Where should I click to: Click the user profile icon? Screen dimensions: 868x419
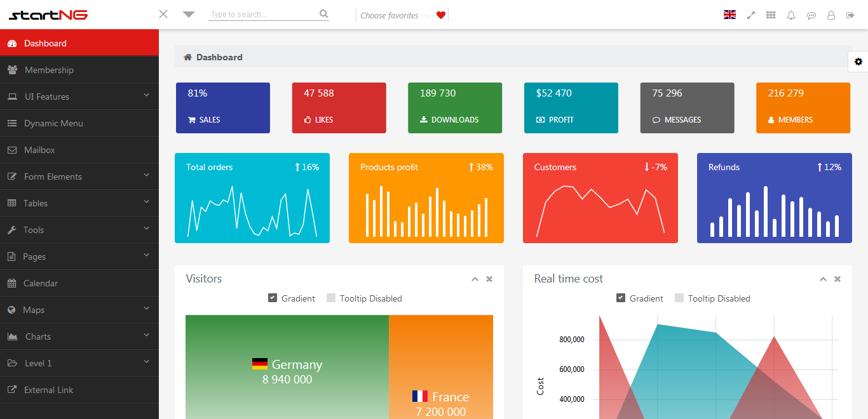[x=831, y=15]
